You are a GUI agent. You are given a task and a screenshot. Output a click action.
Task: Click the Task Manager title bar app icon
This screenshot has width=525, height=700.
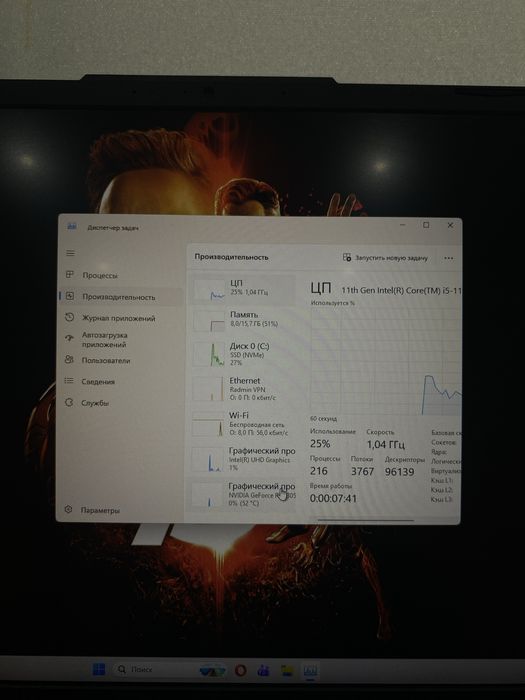tap(72, 227)
